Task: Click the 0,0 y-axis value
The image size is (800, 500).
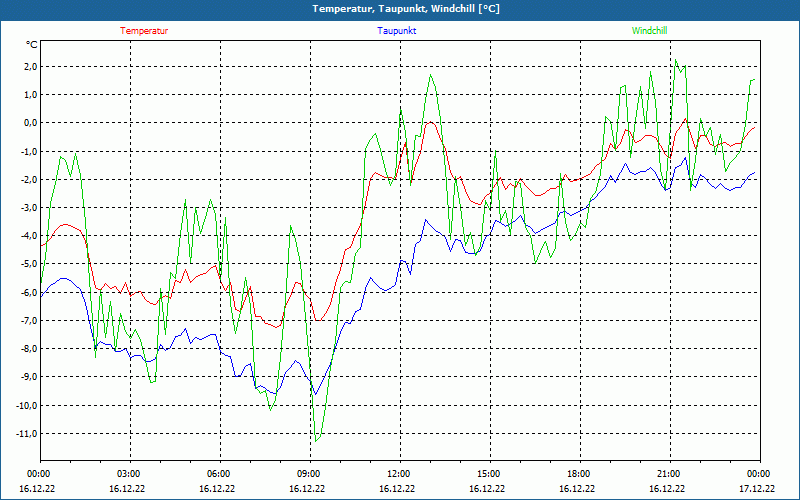Action: click(30, 123)
